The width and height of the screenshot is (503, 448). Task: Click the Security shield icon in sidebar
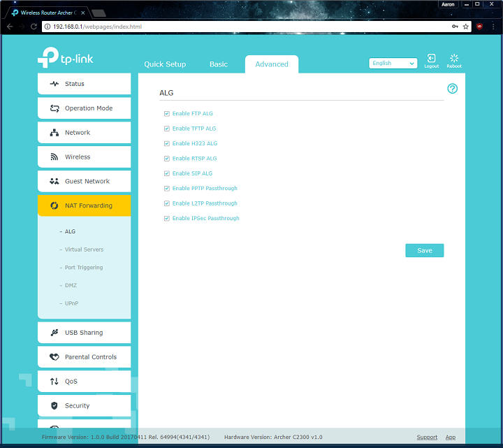click(x=54, y=406)
